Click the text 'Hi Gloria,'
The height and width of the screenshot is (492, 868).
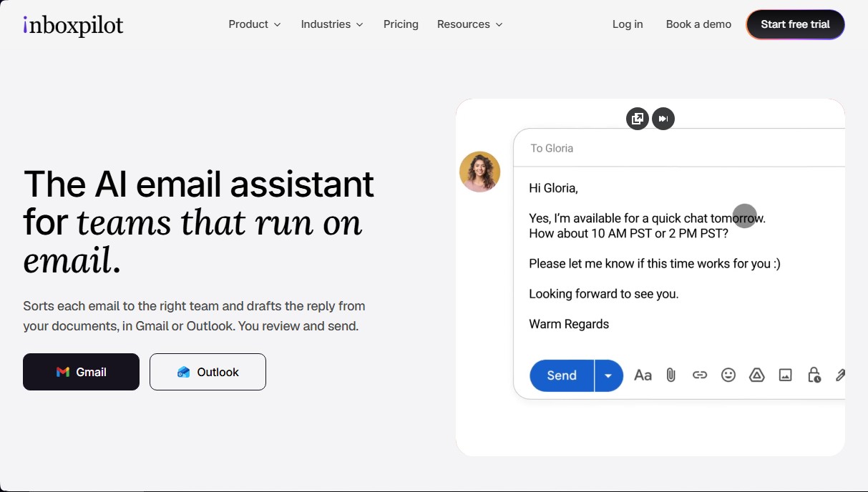(553, 189)
